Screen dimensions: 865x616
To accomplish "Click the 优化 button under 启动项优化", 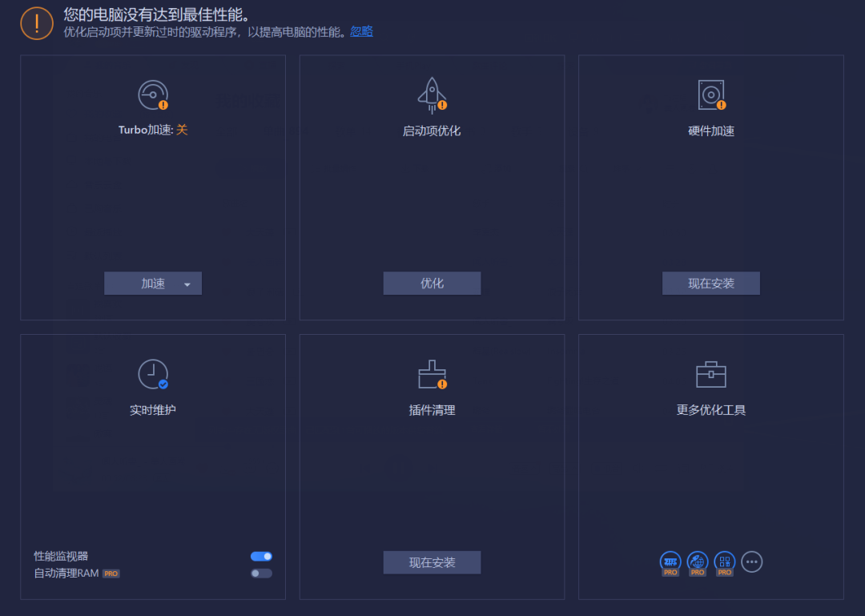I will [432, 283].
